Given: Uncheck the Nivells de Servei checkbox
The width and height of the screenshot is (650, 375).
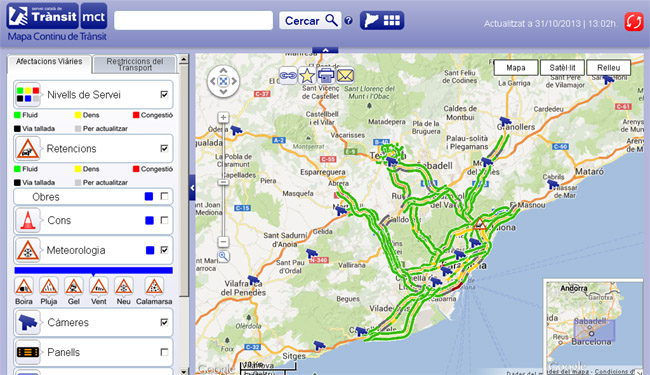Looking at the screenshot, I should pyautogui.click(x=164, y=94).
